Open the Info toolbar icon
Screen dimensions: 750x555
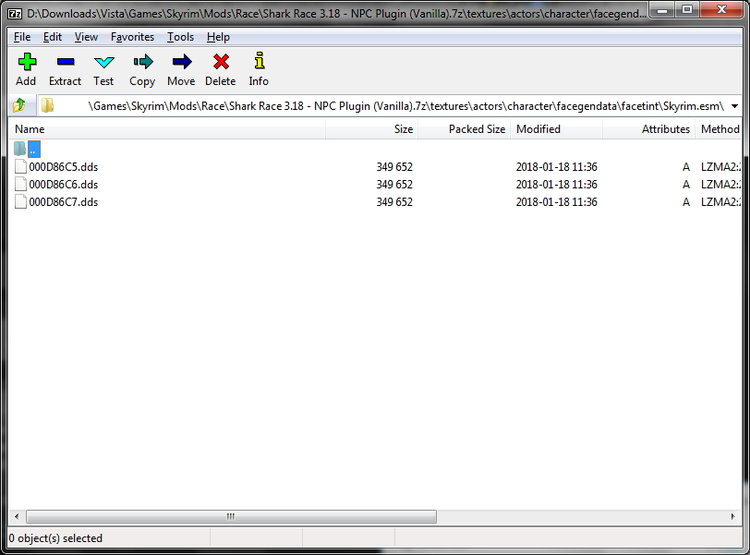click(259, 61)
